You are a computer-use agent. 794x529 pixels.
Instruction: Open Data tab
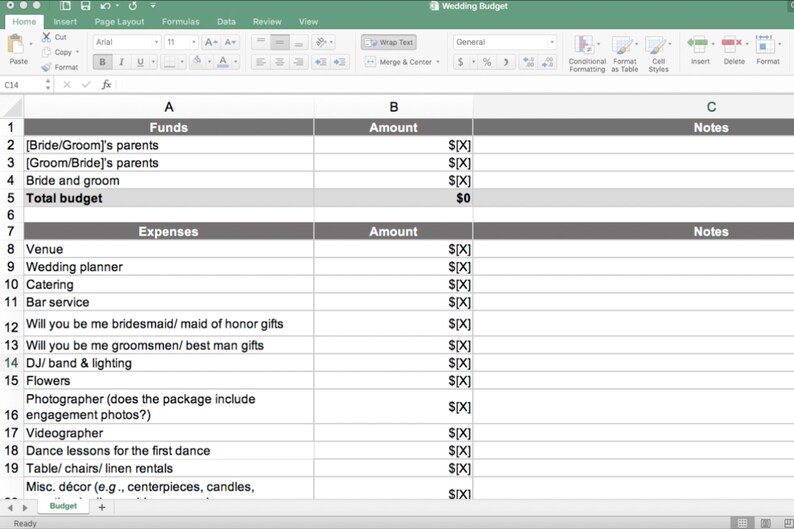coord(226,22)
